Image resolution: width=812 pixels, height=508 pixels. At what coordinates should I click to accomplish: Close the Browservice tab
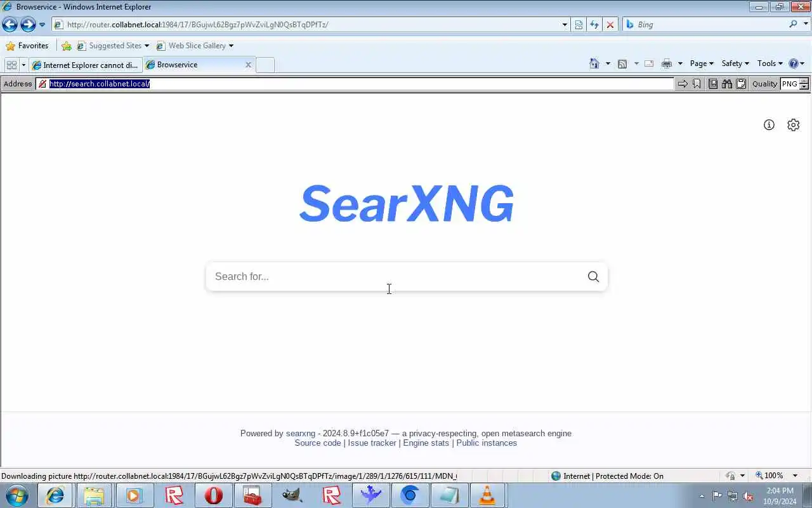click(248, 65)
